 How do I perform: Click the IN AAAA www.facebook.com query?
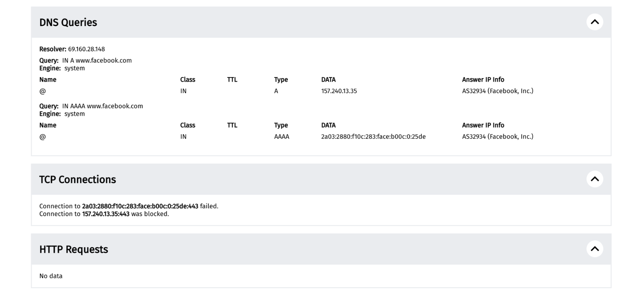pyautogui.click(x=102, y=106)
